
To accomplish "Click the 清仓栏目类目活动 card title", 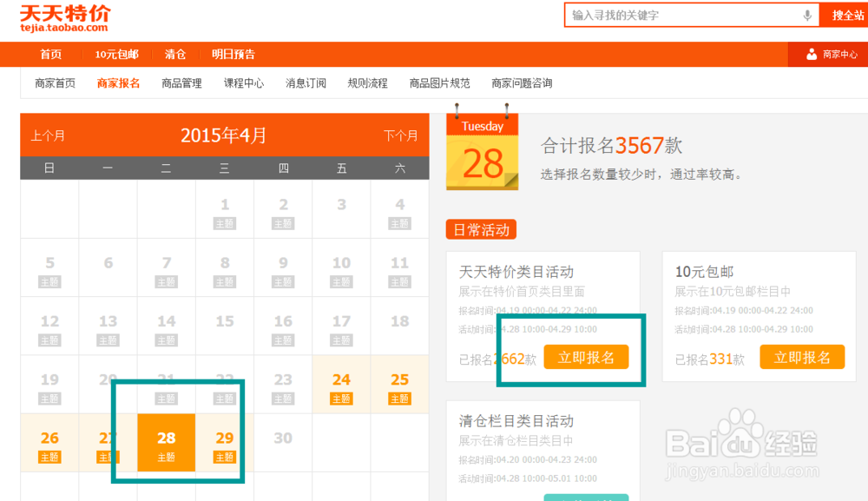I will click(x=516, y=421).
